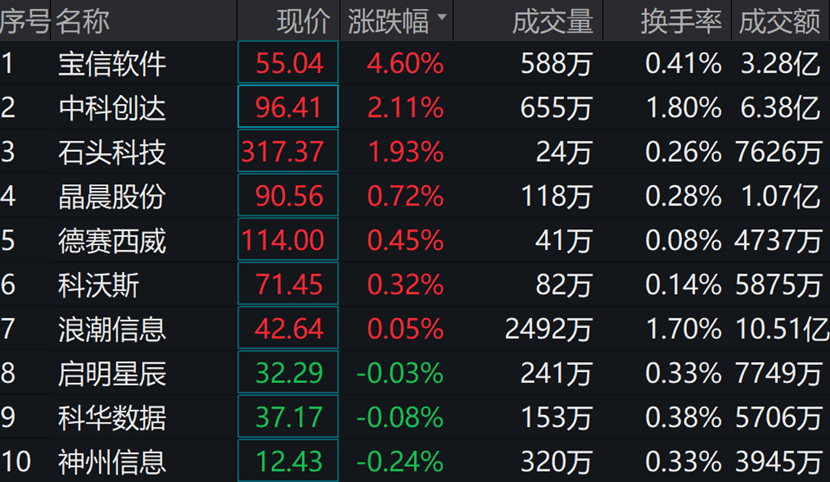
Task: Click the price cell 96.41
Action: 288,106
